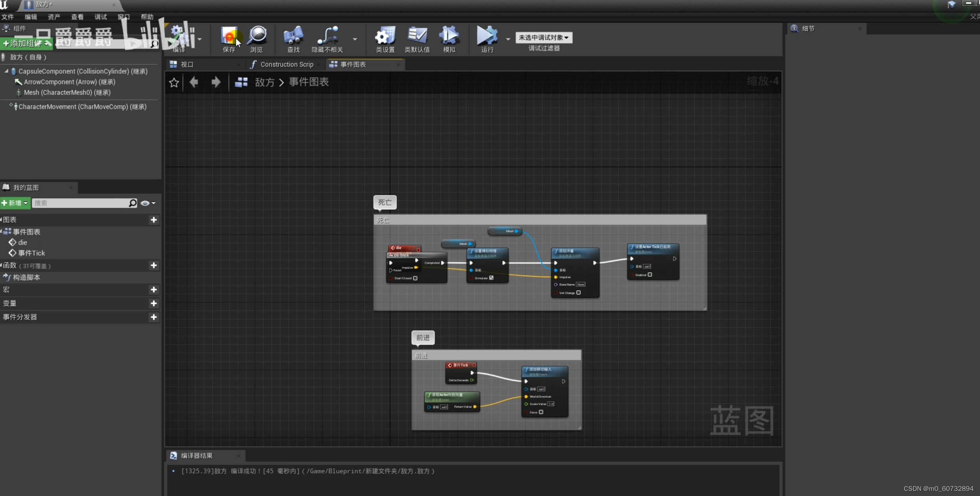Open the 文件 menu
Viewport: 980px width, 496px height.
(8, 17)
